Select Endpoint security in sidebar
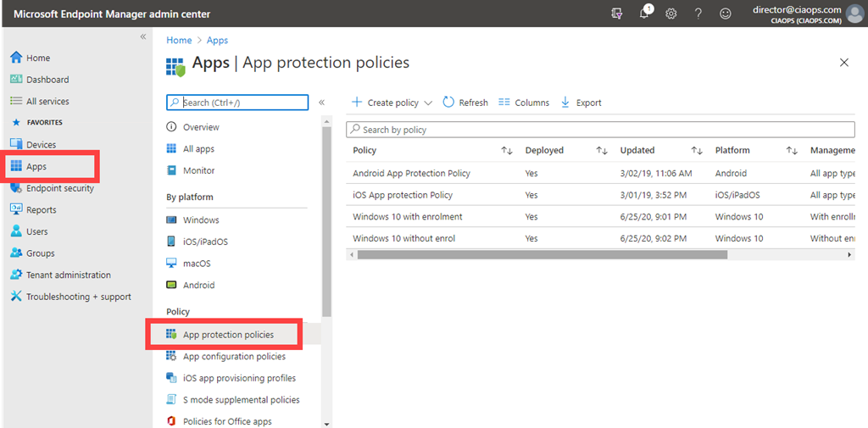The width and height of the screenshot is (868, 428). pyautogui.click(x=59, y=188)
